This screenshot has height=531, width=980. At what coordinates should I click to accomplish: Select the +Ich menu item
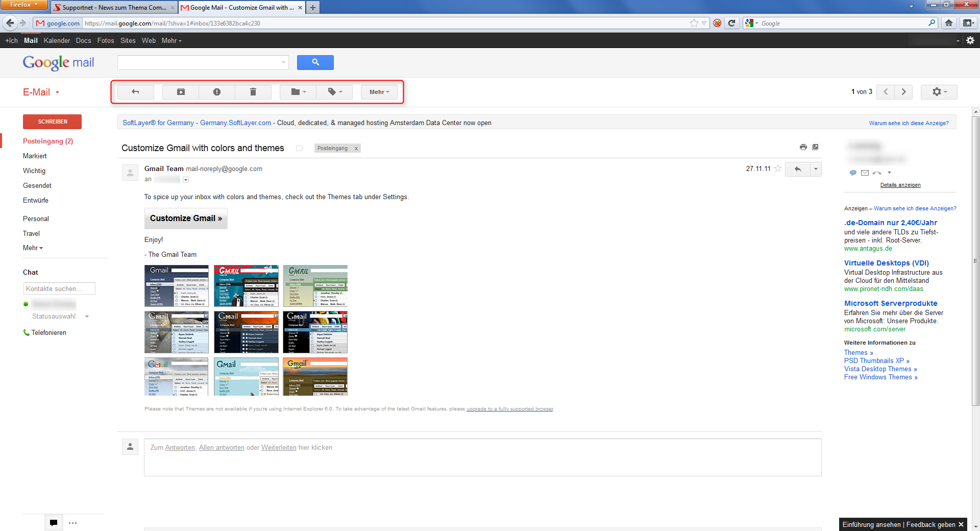click(x=11, y=40)
